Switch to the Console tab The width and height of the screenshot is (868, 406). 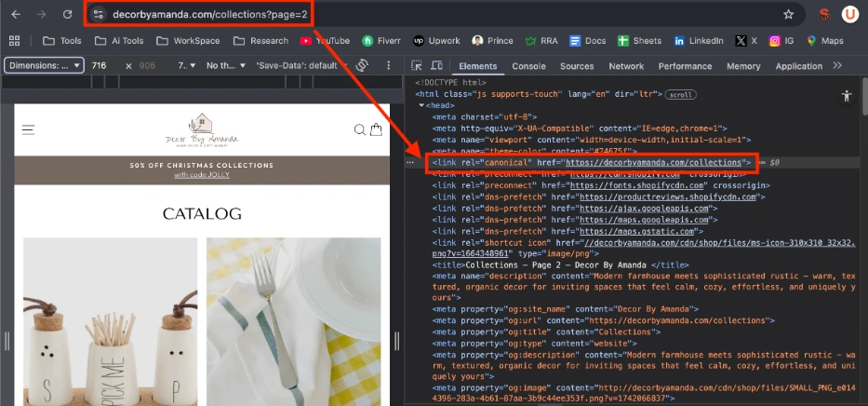(x=528, y=66)
